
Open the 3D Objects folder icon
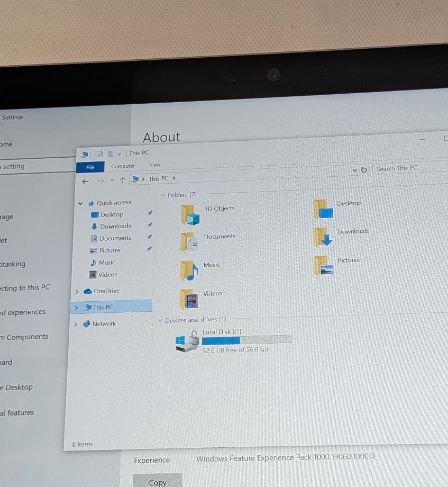point(190,214)
